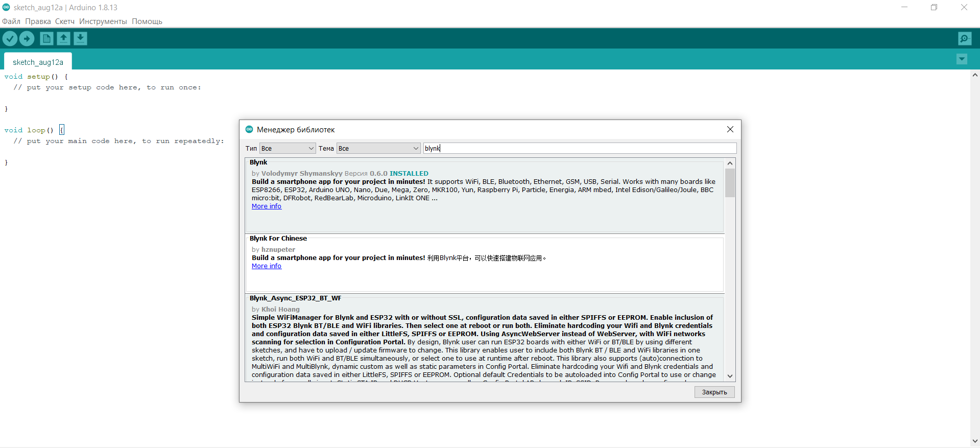Click the 'put your main code here' comment
980x448 pixels.
(x=118, y=141)
